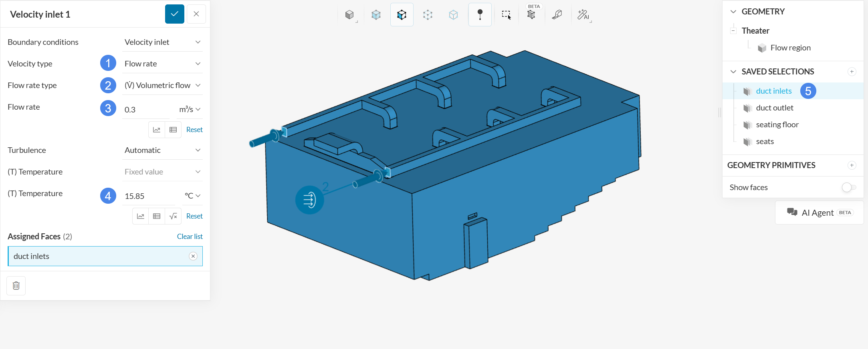Click the Flow rate value field

click(147, 110)
